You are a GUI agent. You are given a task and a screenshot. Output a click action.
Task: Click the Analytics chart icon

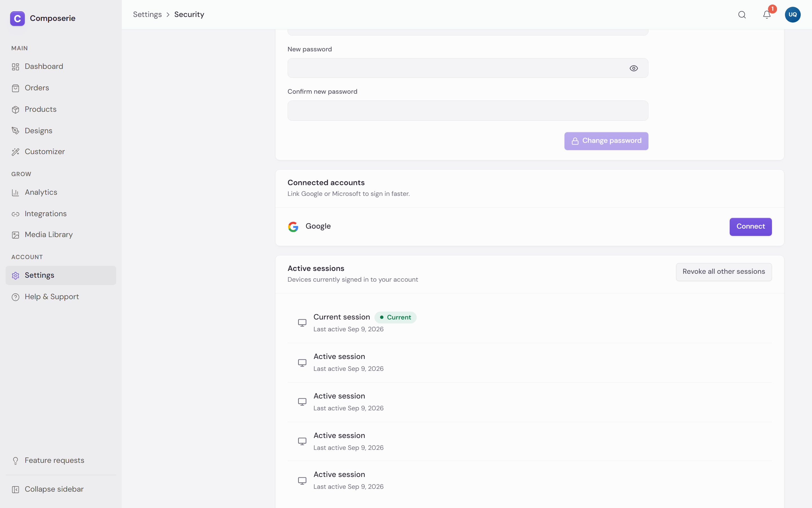click(16, 192)
